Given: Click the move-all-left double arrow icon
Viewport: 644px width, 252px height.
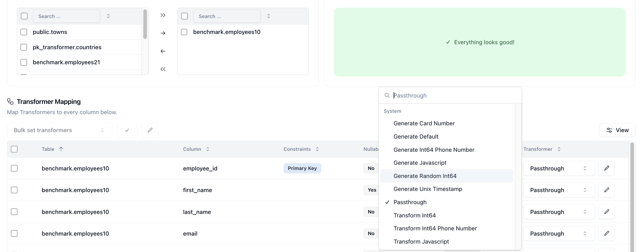Looking at the screenshot, I should pos(163,69).
